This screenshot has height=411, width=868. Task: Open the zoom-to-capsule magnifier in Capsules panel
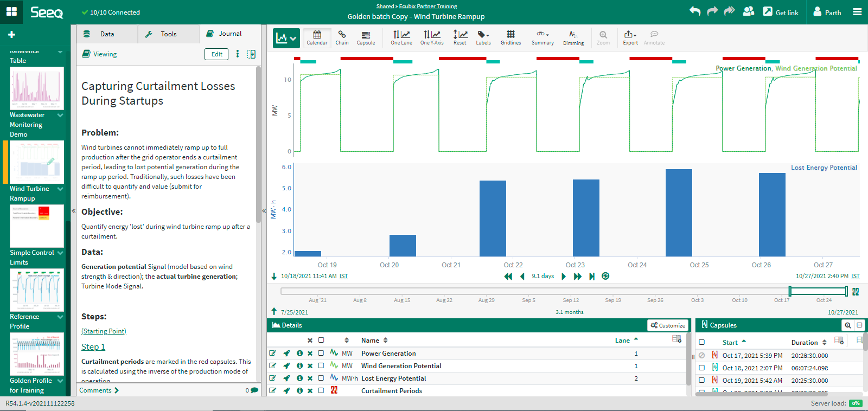(848, 325)
